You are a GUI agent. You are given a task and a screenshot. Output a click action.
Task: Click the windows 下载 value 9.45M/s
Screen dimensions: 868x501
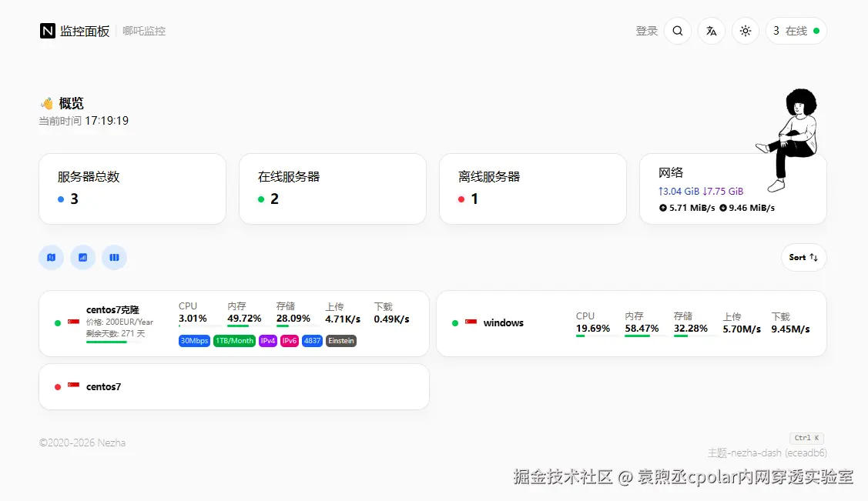[790, 329]
